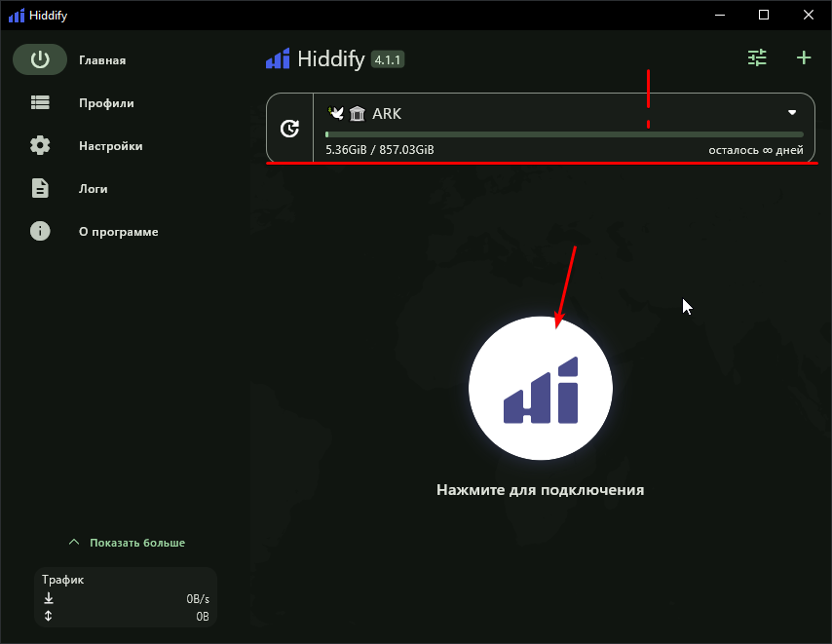The image size is (832, 644).
Task: Click the Трафик speed panel
Action: click(x=126, y=597)
